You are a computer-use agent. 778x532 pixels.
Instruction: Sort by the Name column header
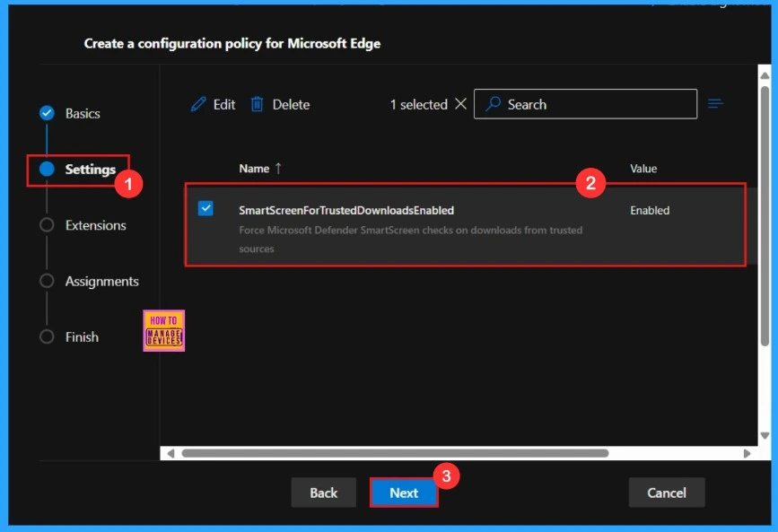coord(254,169)
